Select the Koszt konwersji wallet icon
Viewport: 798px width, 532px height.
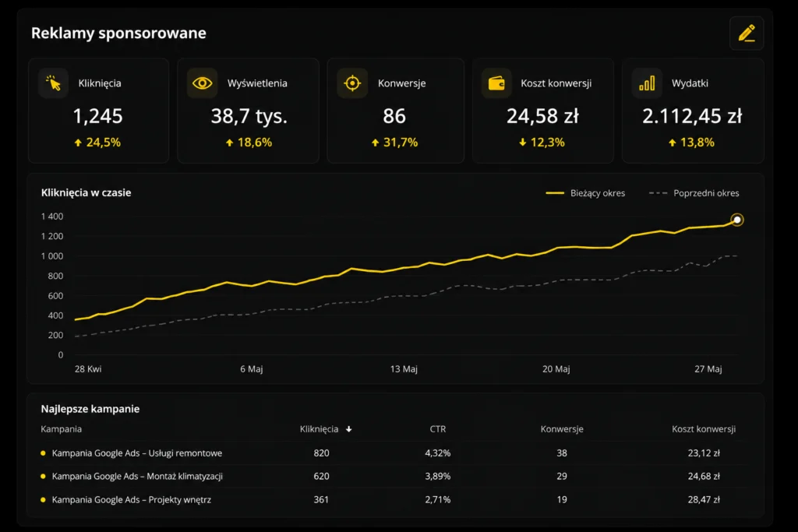click(x=496, y=83)
